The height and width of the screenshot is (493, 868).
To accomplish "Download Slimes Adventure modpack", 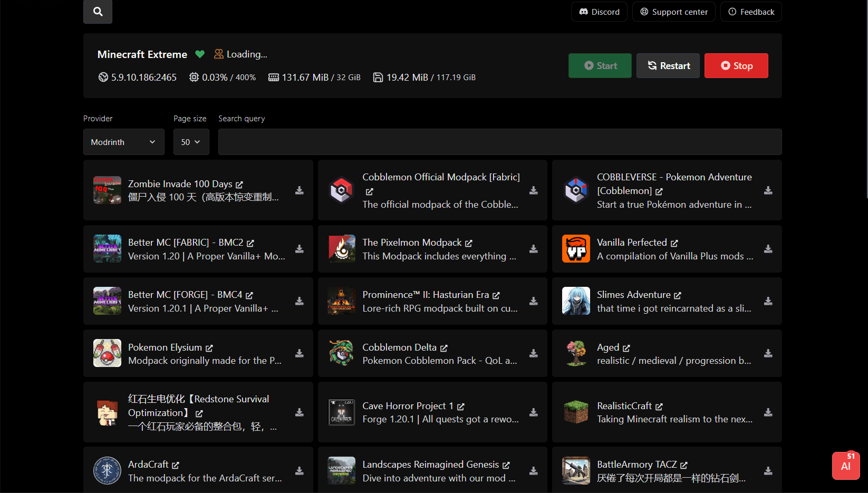I will (768, 301).
